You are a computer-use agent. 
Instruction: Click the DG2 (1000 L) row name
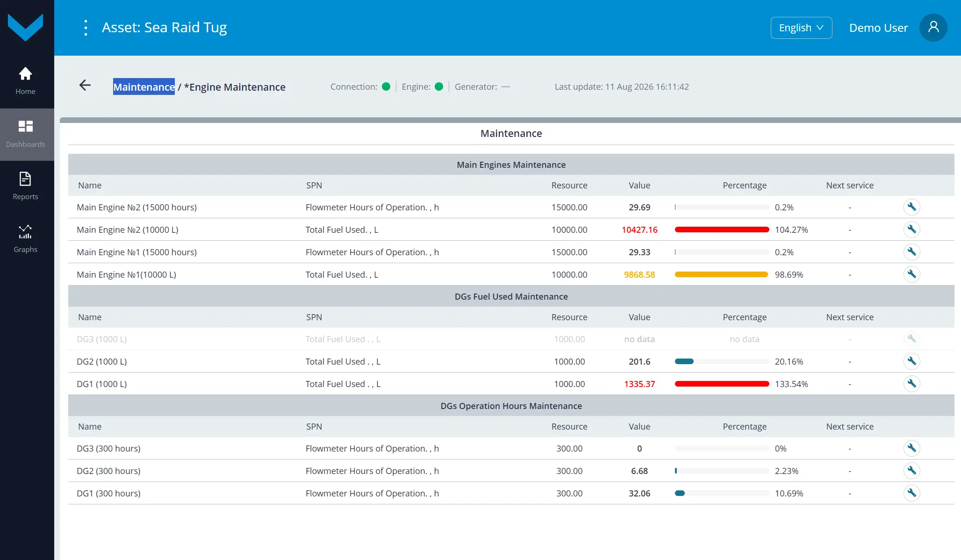pos(101,361)
